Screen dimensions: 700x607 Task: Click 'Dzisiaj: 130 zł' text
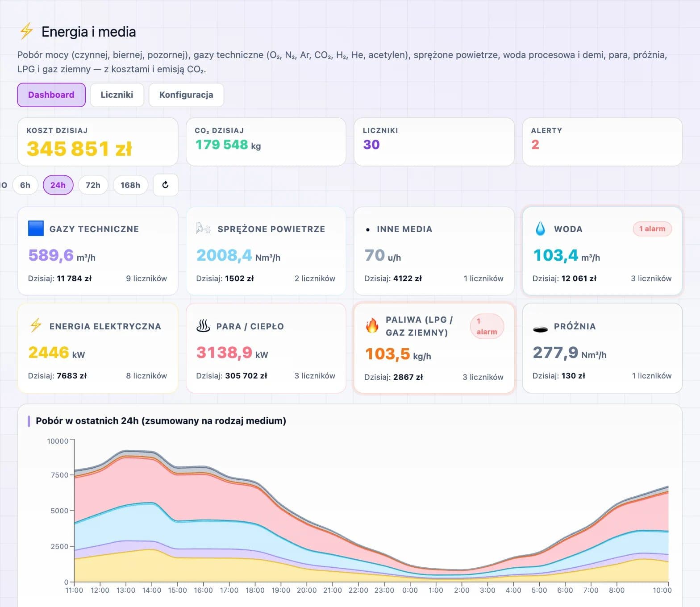pos(558,375)
